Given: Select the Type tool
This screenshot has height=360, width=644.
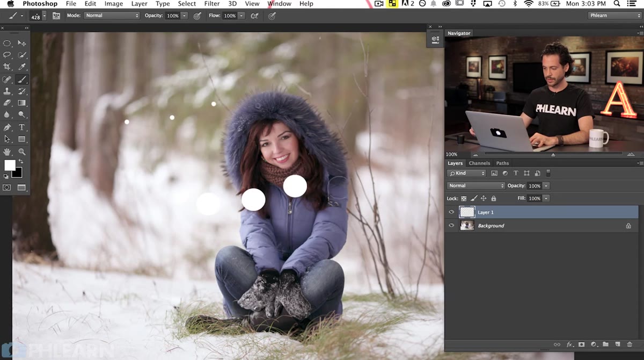Looking at the screenshot, I should tap(22, 127).
